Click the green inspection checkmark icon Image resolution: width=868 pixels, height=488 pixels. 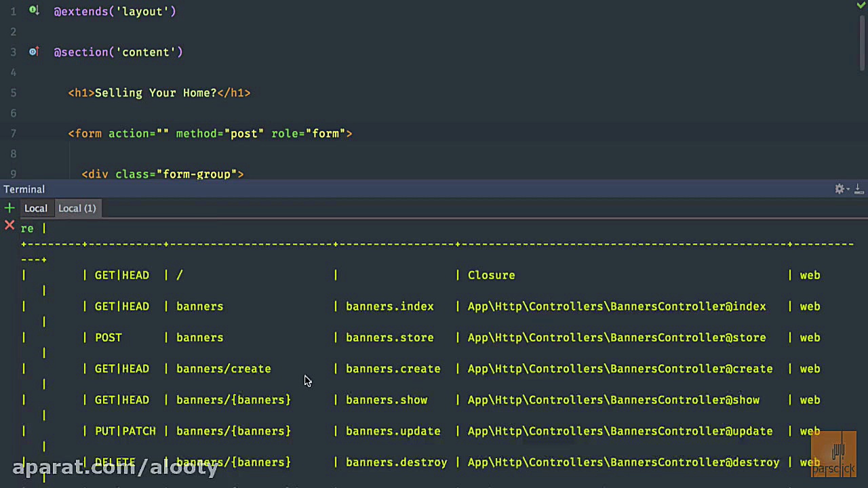pyautogui.click(x=861, y=5)
